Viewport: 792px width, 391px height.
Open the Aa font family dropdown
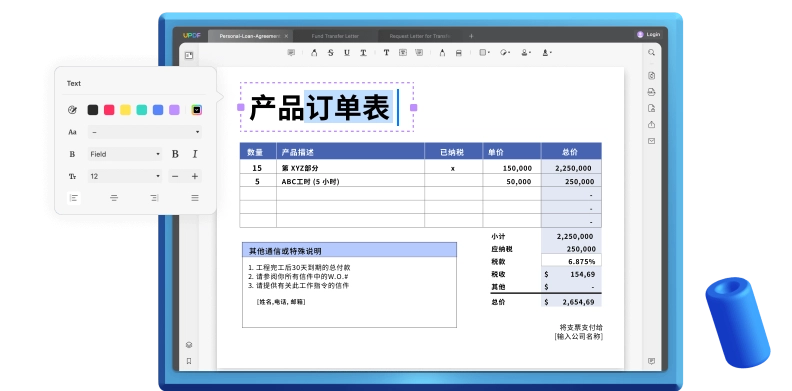point(144,132)
